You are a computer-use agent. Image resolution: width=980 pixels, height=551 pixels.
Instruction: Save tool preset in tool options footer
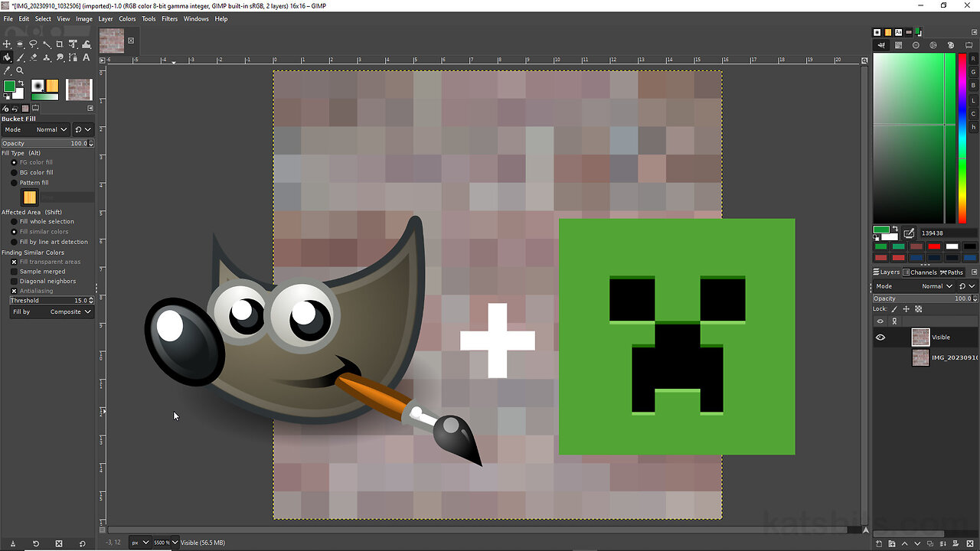tap(13, 543)
